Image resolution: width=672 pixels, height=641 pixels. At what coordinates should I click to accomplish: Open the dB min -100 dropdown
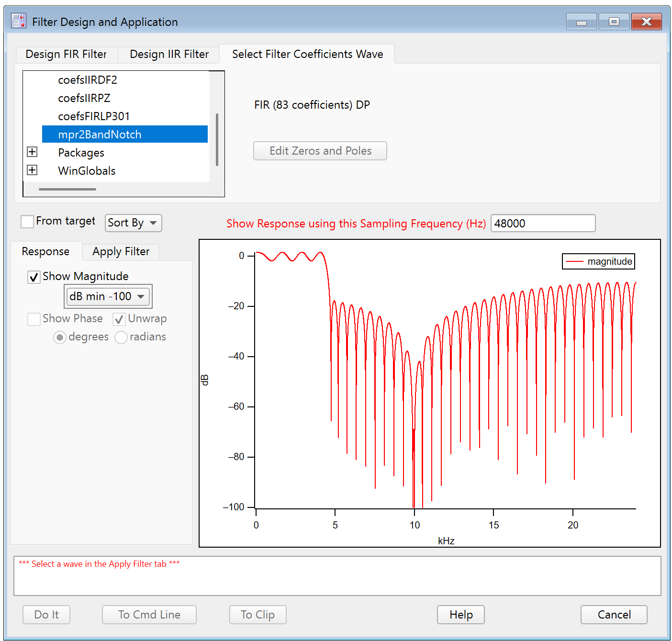click(x=108, y=297)
